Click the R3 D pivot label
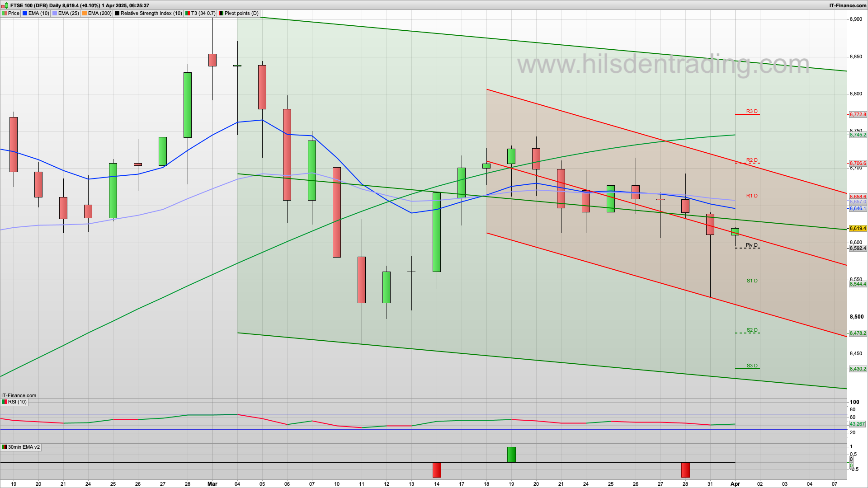 (752, 111)
